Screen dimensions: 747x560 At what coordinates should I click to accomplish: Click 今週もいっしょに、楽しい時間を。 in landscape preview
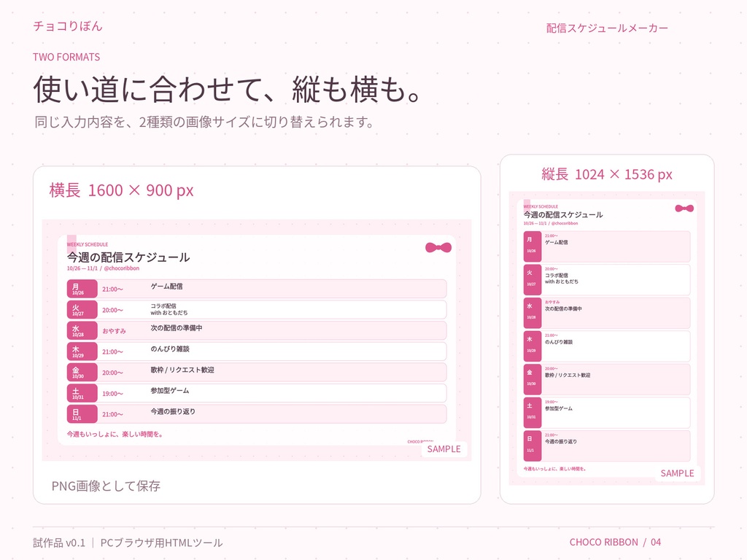tap(115, 435)
